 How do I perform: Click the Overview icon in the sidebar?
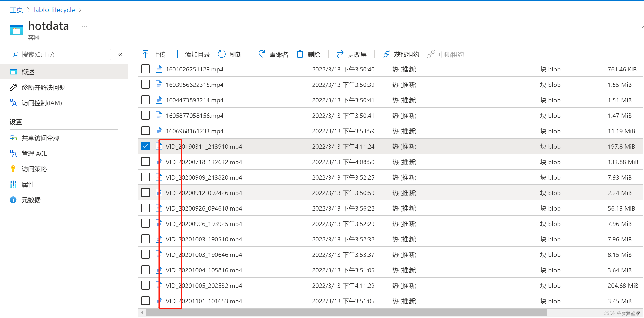[x=13, y=72]
